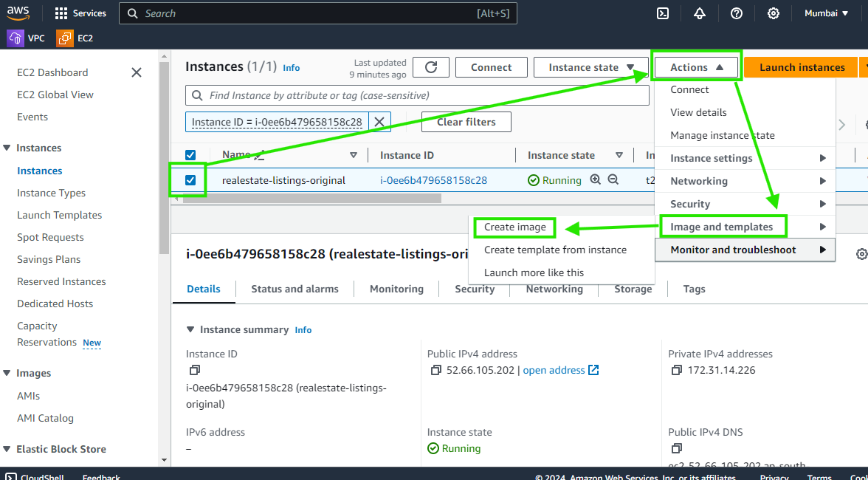Open the CloudShell icon in top bar
Image resolution: width=868 pixels, height=480 pixels.
[663, 13]
